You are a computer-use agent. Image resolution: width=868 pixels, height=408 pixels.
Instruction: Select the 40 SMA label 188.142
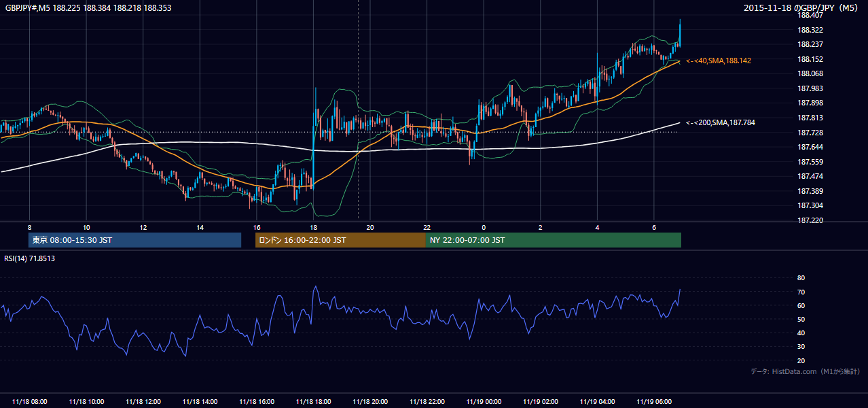tap(719, 61)
